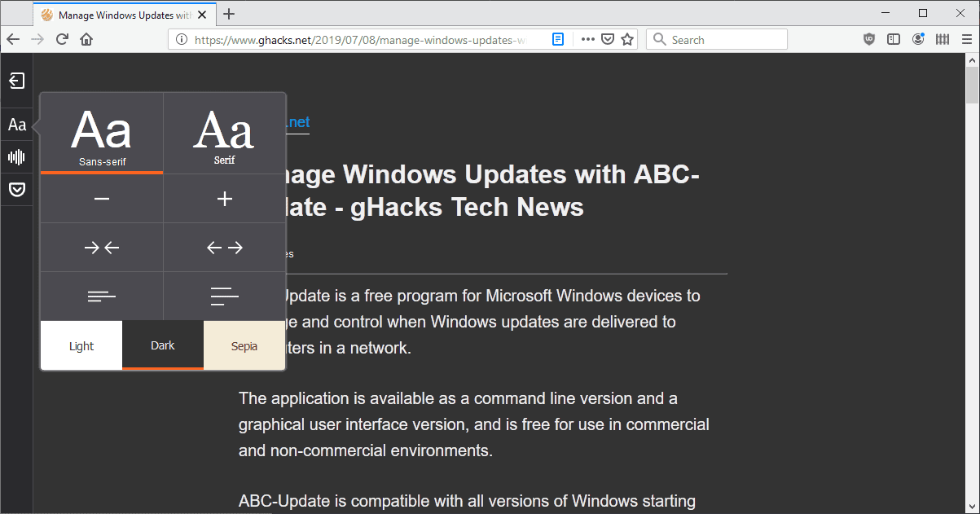The image size is (980, 514).
Task: Open the Firefox home page
Action: tap(86, 39)
